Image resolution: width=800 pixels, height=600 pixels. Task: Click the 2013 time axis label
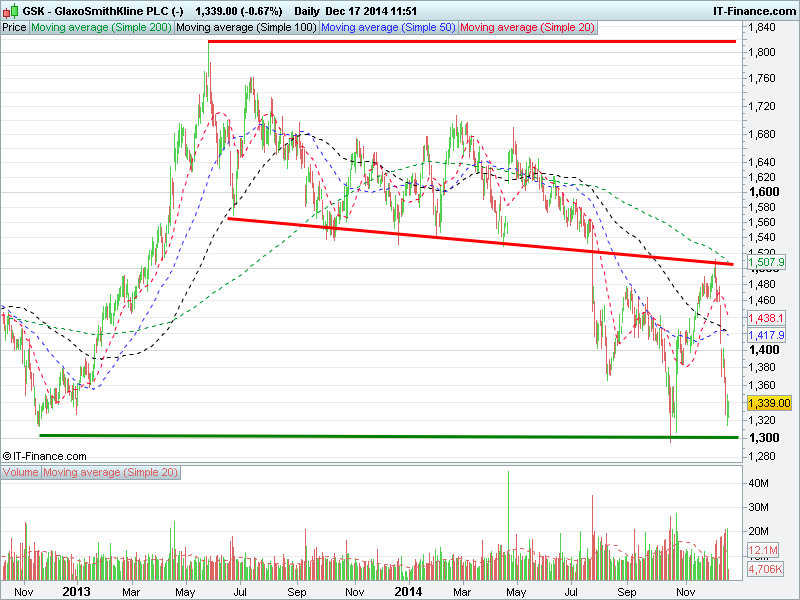[x=77, y=592]
